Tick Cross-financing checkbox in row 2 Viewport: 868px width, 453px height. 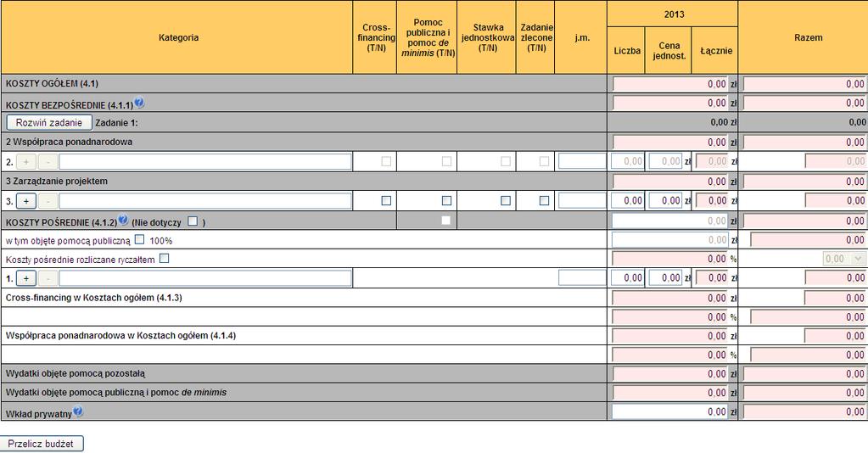point(386,161)
